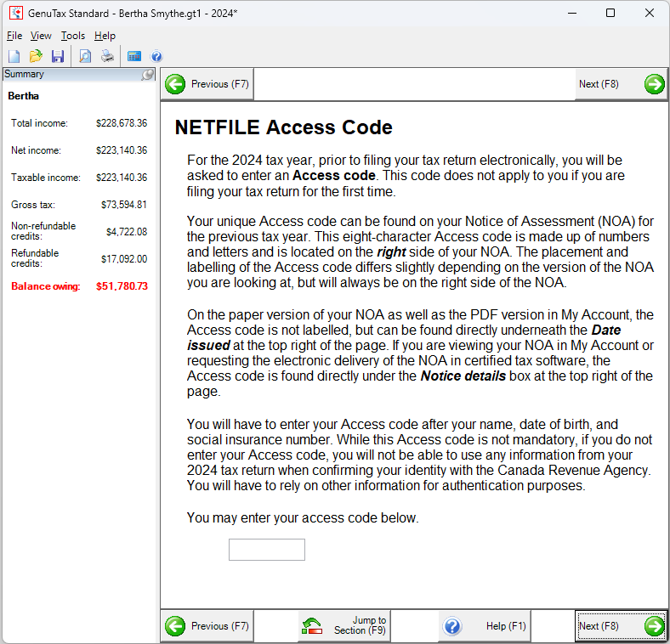Go back with top Previous (F7) button
This screenshot has height=644, width=670.
tap(207, 84)
